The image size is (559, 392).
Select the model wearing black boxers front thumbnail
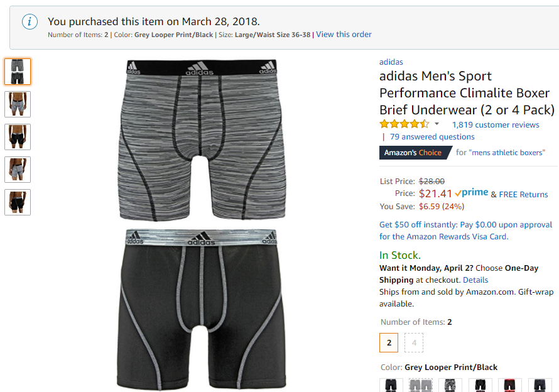click(x=18, y=137)
